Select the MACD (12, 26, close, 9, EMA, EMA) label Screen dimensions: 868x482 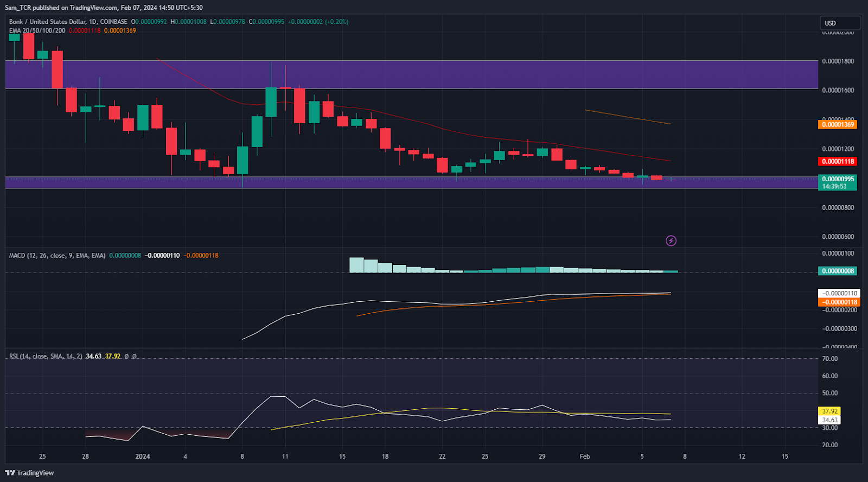(x=57, y=255)
